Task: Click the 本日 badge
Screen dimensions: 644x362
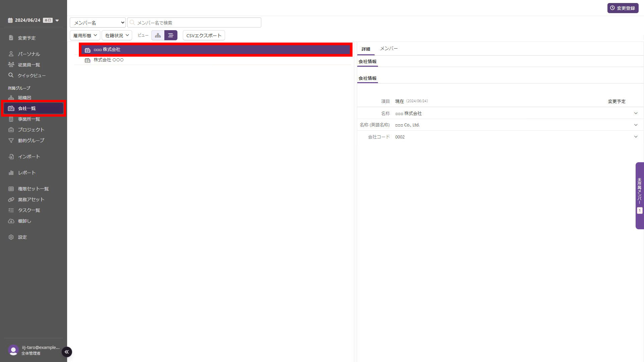Action: click(x=48, y=20)
